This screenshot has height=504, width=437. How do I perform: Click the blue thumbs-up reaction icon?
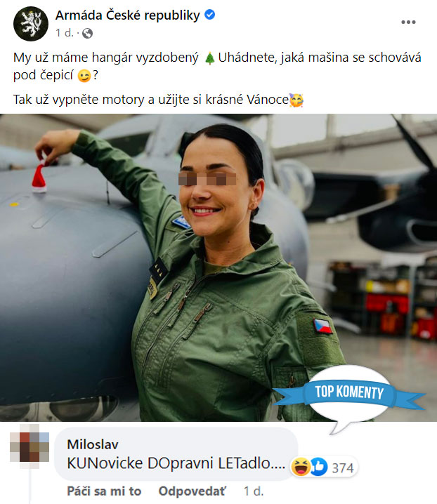coord(318,467)
